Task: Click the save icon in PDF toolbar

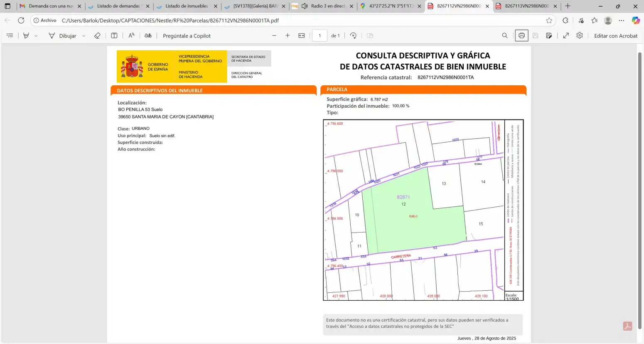Action: 535,36
